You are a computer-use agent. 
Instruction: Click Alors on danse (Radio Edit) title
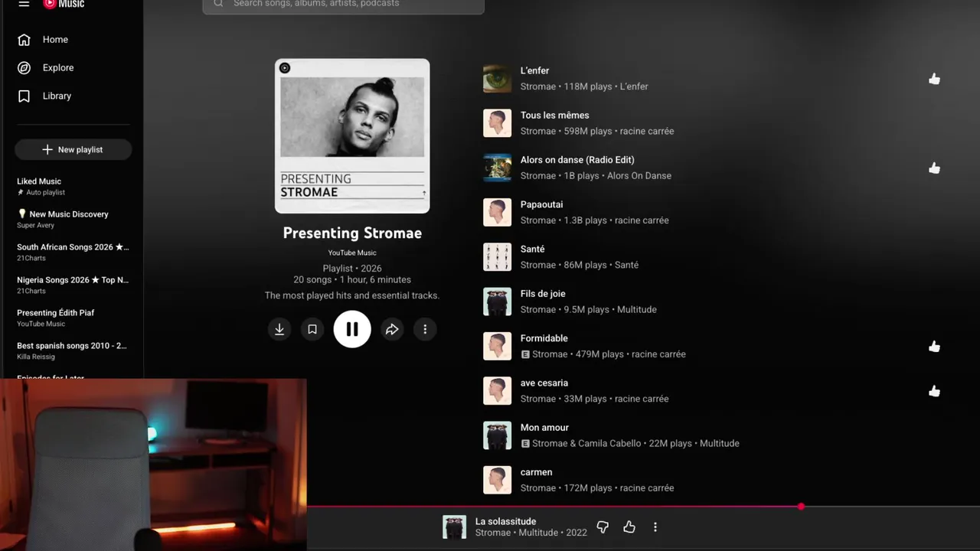point(577,160)
